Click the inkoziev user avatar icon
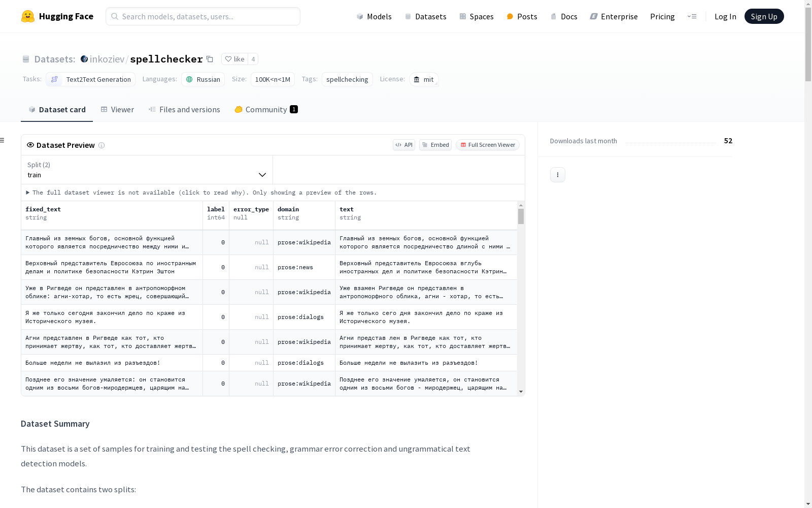 pyautogui.click(x=84, y=59)
